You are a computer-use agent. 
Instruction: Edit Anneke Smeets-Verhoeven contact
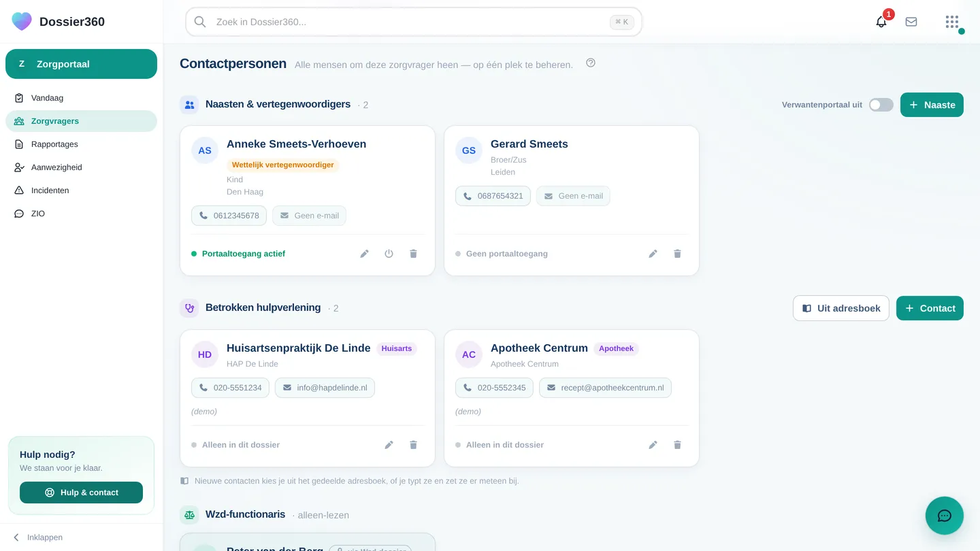tap(365, 254)
